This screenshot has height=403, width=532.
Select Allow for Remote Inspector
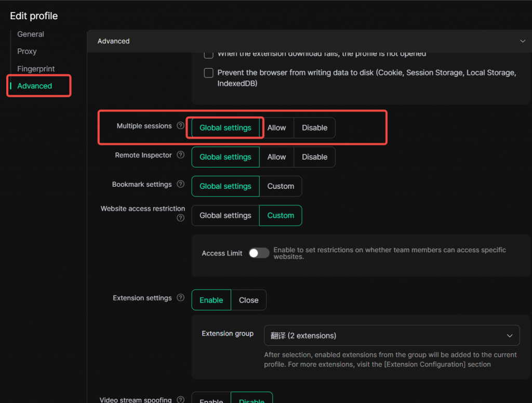pyautogui.click(x=276, y=157)
